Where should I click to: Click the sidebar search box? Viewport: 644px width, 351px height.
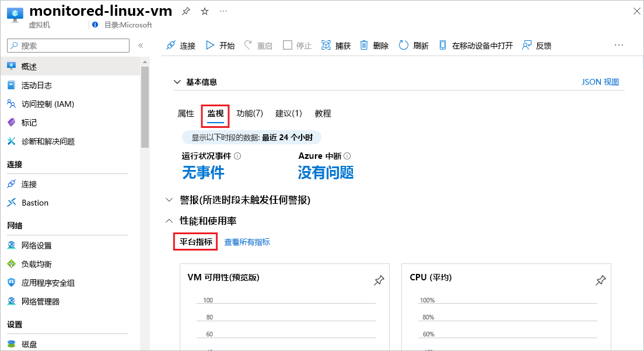pos(68,46)
